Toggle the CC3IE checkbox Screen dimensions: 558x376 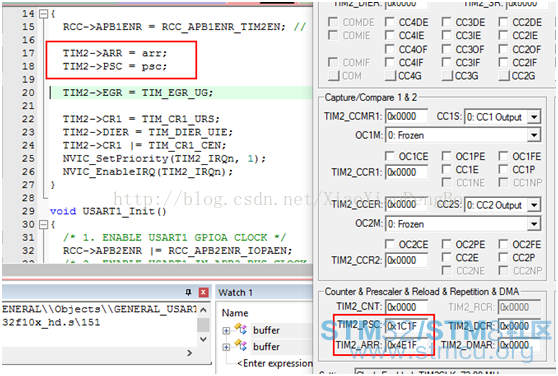pyautogui.click(x=446, y=35)
